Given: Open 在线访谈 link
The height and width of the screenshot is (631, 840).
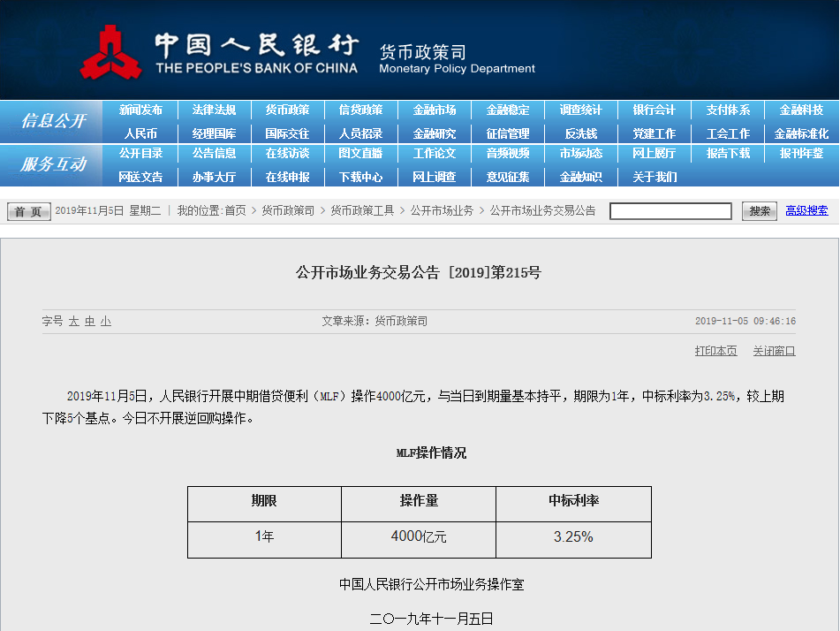Looking at the screenshot, I should click(x=287, y=153).
